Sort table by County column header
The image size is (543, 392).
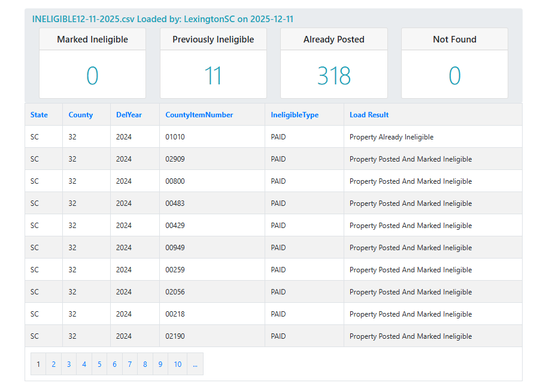pyautogui.click(x=81, y=115)
